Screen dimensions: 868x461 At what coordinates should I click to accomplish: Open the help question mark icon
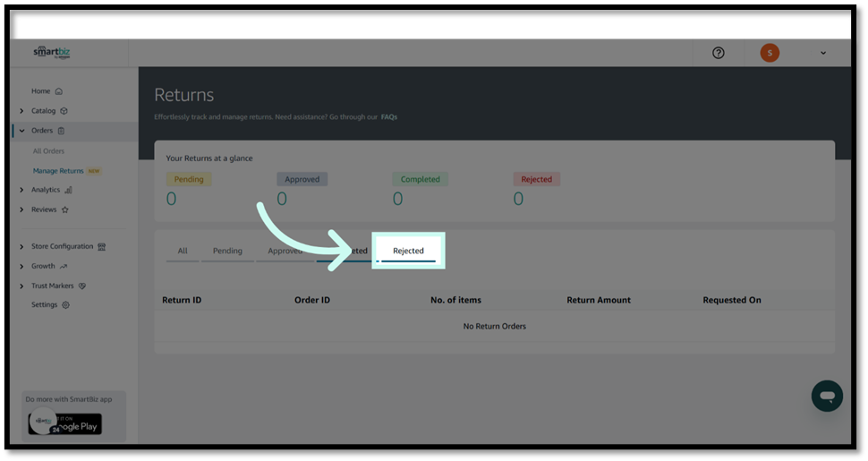[x=718, y=53]
